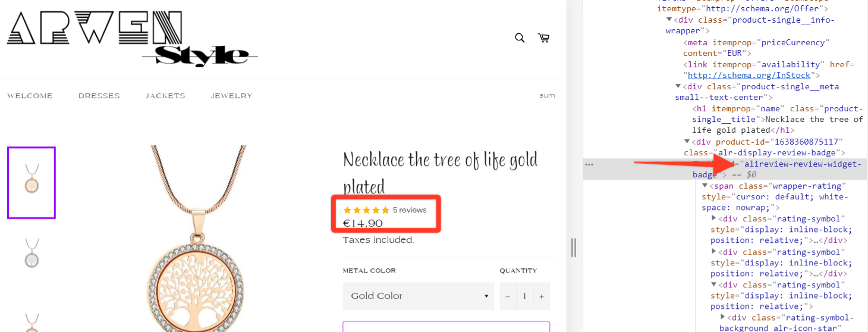Viewport: 868px width, 332px height.
Task: Click the sum text in the navigation
Action: 547,95
